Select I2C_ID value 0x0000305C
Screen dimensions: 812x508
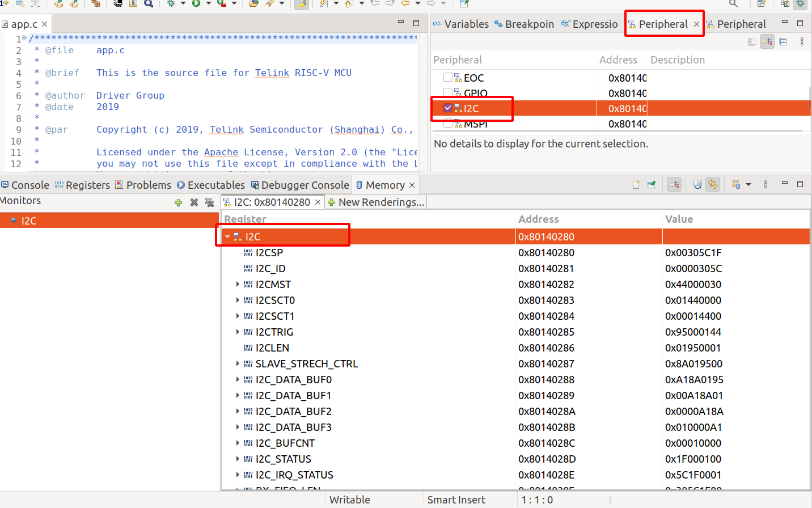693,269
